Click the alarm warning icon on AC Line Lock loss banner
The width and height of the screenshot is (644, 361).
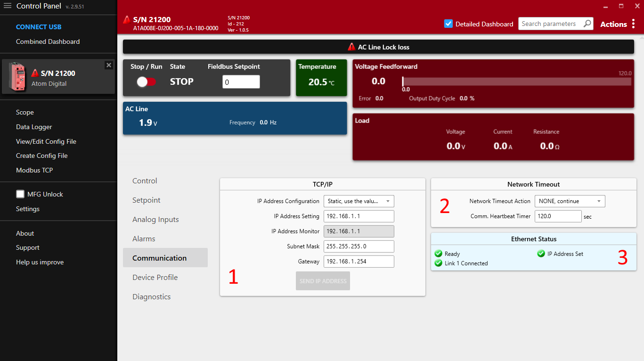[x=351, y=47]
